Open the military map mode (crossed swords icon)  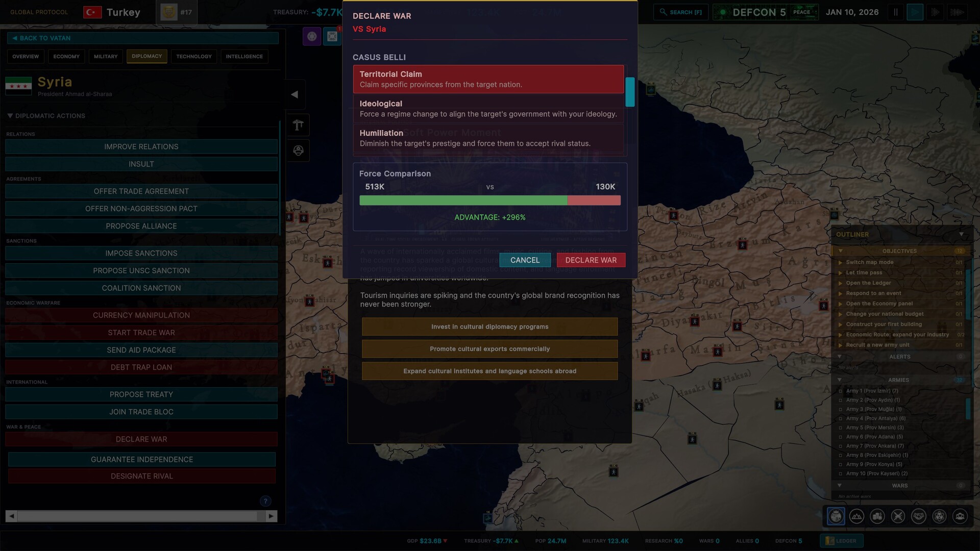point(898,516)
